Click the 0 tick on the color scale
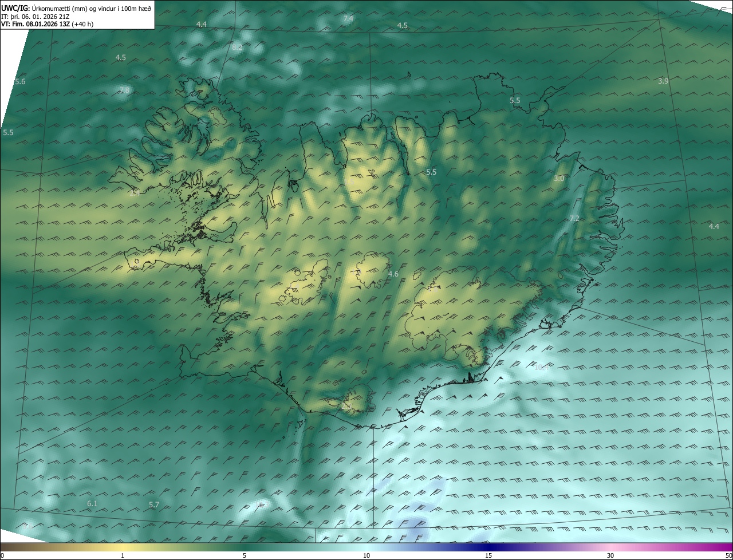 pyautogui.click(x=2, y=555)
